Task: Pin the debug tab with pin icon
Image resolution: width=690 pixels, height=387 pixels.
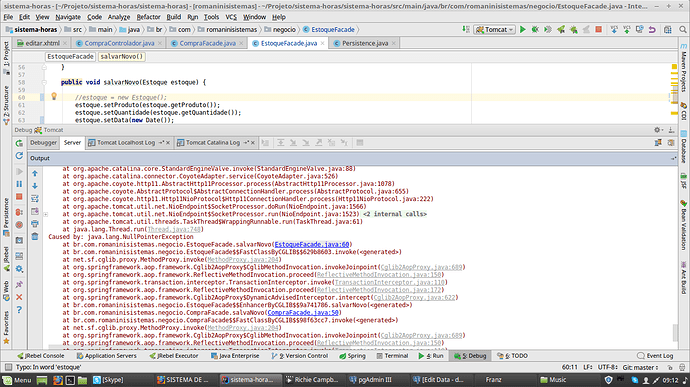Action: pos(19,284)
